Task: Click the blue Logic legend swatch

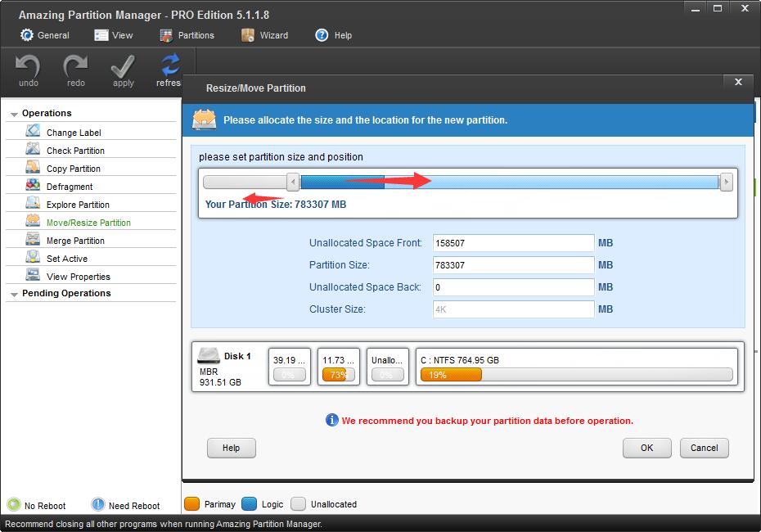Action: pos(249,504)
